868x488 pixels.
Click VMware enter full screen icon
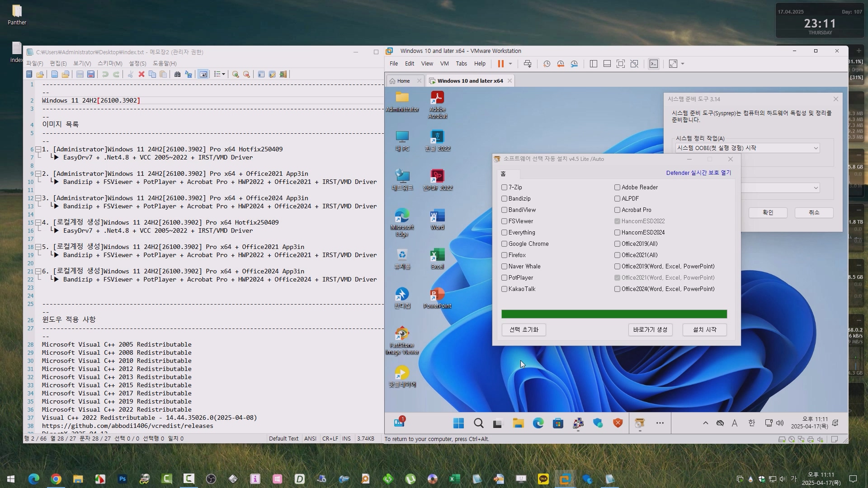(621, 64)
